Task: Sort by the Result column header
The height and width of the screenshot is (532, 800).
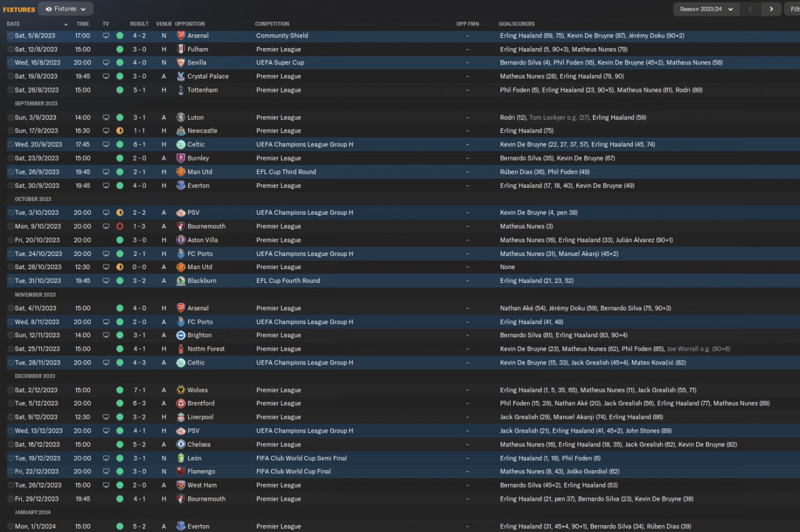Action: click(139, 24)
